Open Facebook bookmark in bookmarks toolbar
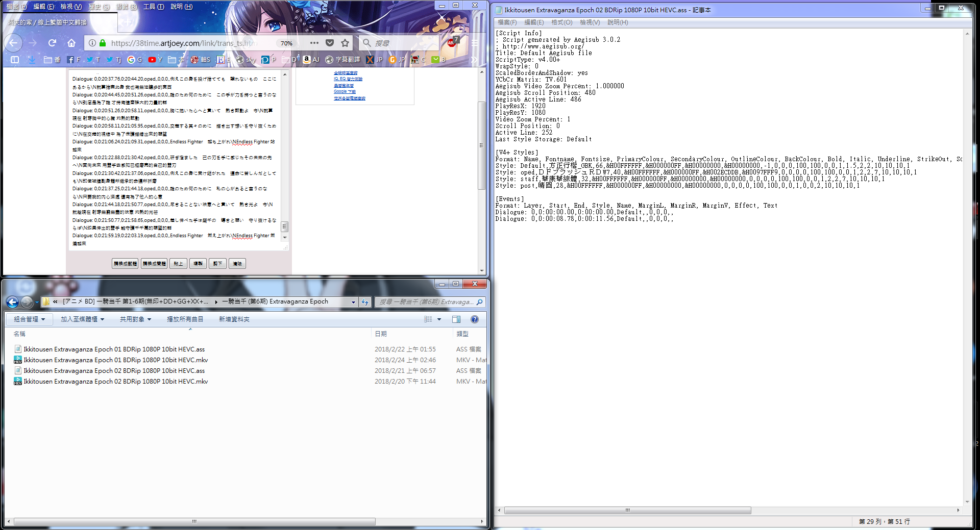The height and width of the screenshot is (530, 980). [73, 60]
